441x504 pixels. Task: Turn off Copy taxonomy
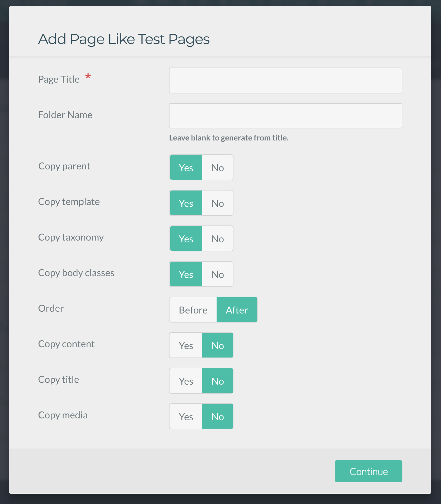click(x=218, y=239)
